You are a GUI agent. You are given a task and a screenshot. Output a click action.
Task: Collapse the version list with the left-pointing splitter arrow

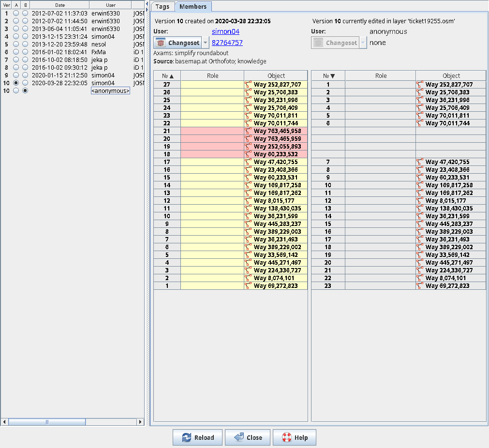tap(147, 4)
